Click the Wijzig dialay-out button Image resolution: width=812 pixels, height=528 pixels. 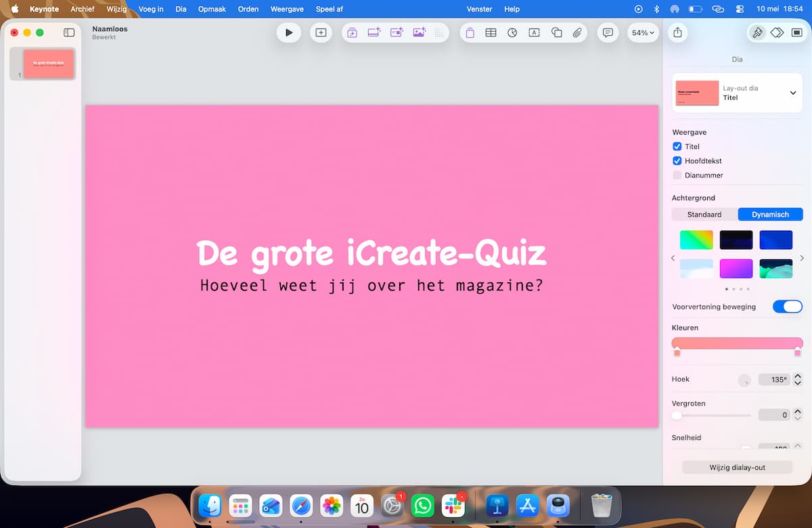tap(737, 467)
